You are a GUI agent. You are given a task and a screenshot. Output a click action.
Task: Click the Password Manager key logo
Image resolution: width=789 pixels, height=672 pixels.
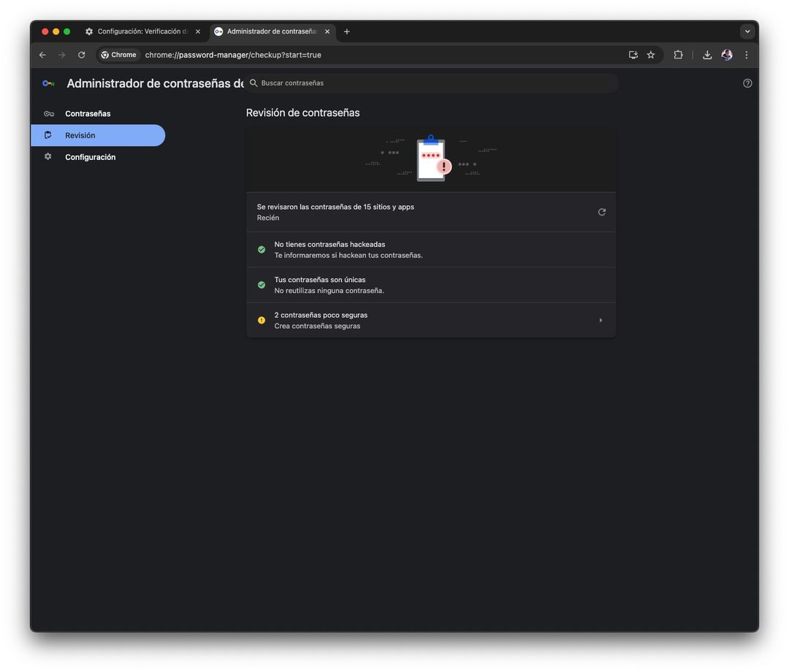(x=47, y=83)
